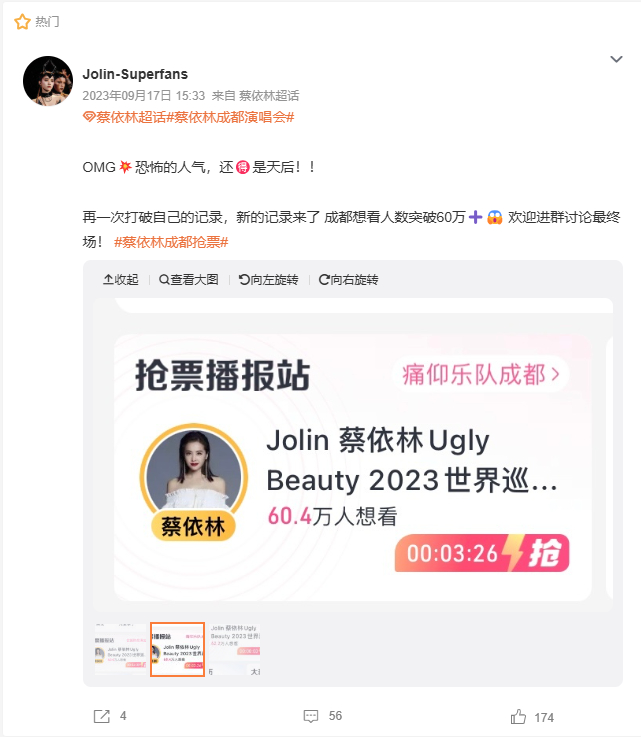Click 查看大图 to view large image
The image size is (641, 737).
pos(188,280)
